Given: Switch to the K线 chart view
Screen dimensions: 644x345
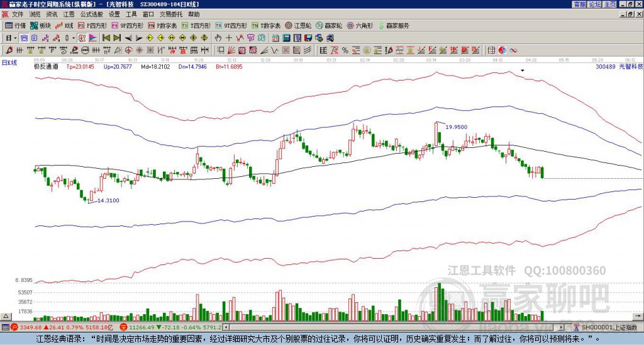Looking at the screenshot, I should tap(64, 25).
